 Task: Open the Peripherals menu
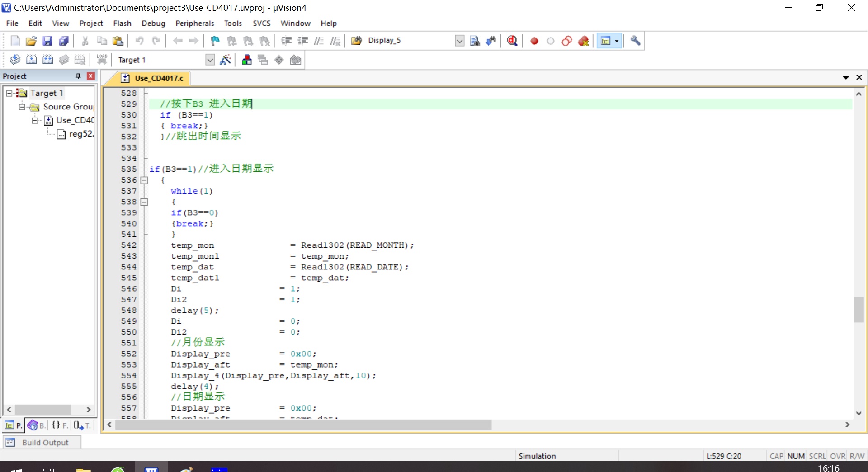coord(194,23)
